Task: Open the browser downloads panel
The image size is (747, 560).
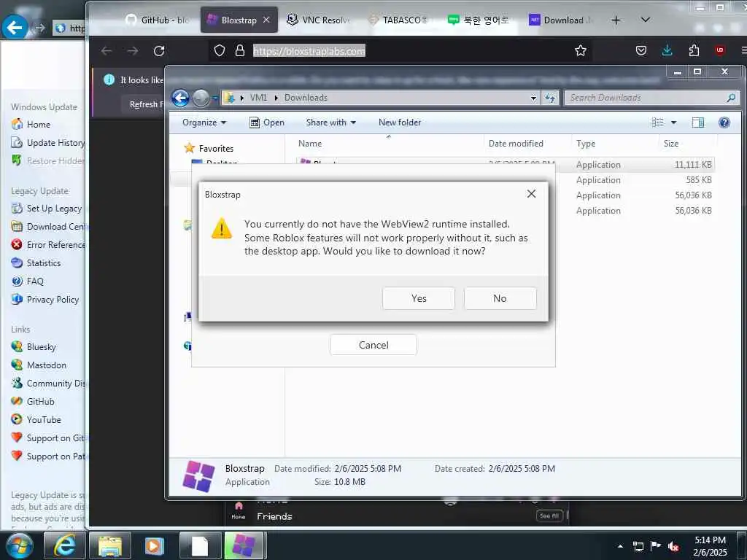Action: [667, 50]
